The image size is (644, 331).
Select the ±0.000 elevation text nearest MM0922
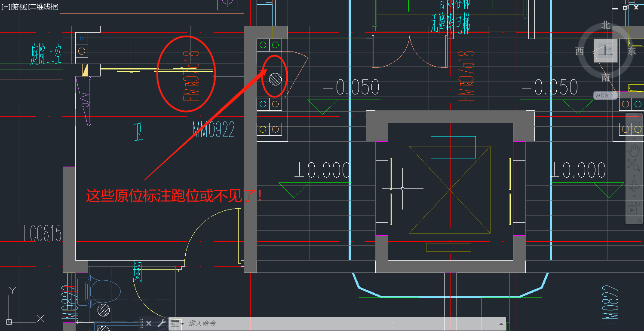point(322,170)
